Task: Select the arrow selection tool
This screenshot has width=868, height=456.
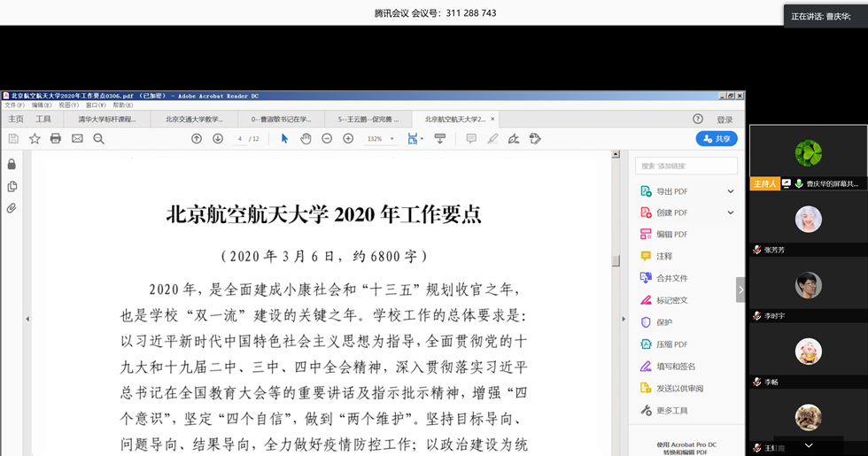Action: [x=284, y=139]
